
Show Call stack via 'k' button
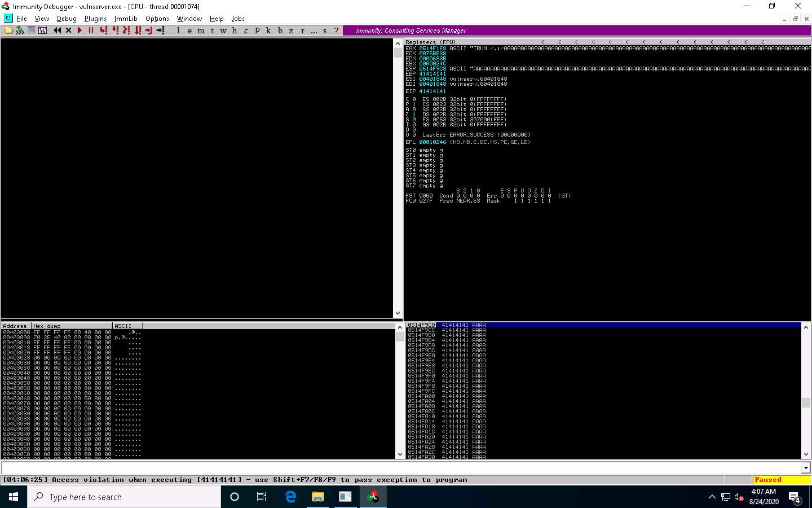268,30
